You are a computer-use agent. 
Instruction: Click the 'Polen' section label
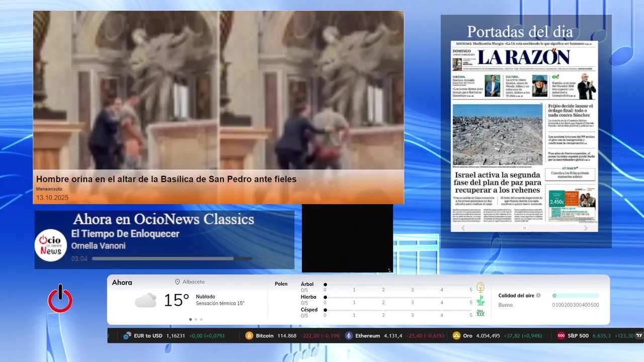coord(281,284)
